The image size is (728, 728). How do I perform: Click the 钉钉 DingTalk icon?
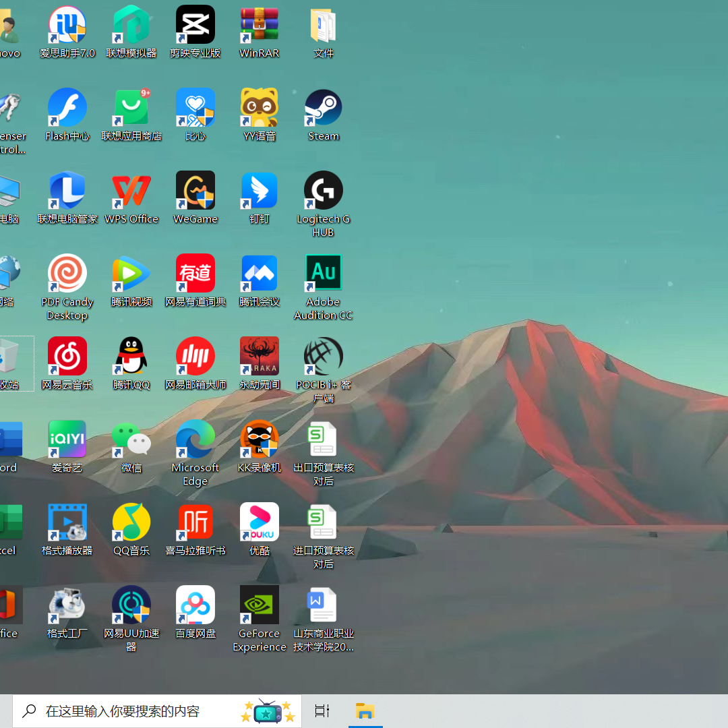click(260, 192)
